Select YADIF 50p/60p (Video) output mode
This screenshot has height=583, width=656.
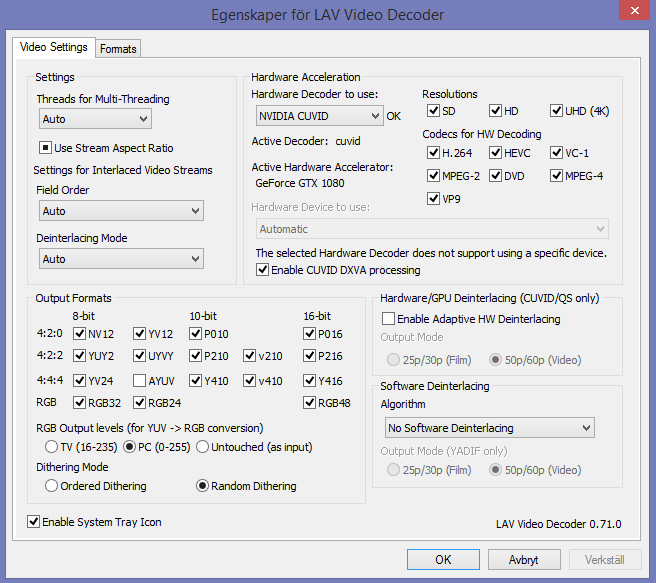[x=495, y=470]
